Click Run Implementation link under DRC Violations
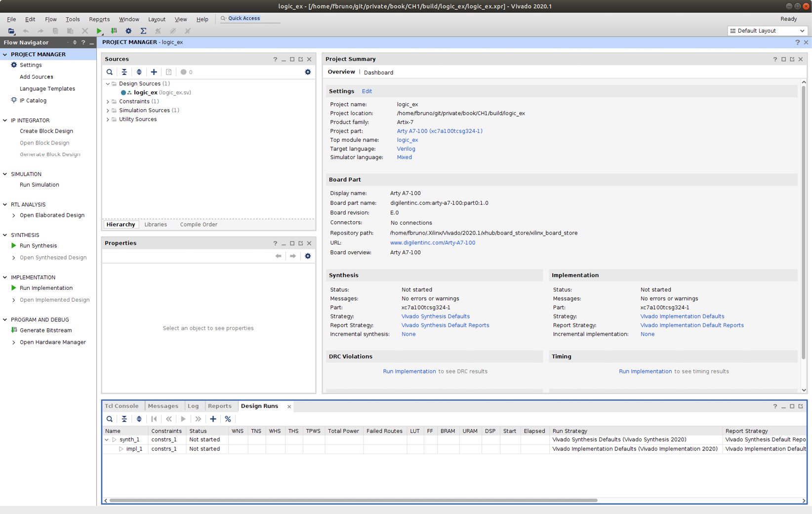The image size is (812, 514). click(x=409, y=371)
